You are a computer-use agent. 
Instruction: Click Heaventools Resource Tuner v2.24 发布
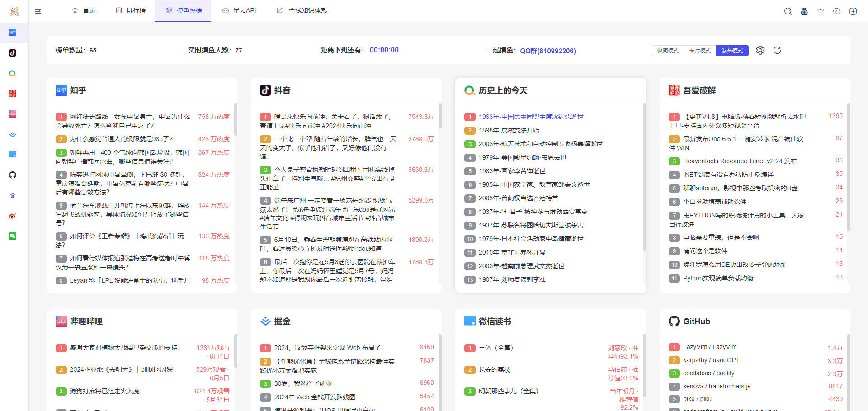(x=740, y=161)
